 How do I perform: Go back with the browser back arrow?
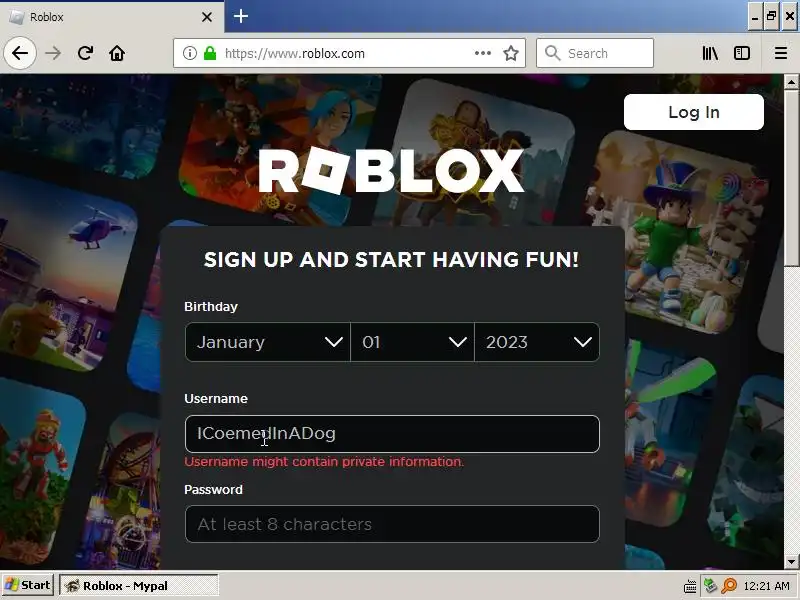20,53
